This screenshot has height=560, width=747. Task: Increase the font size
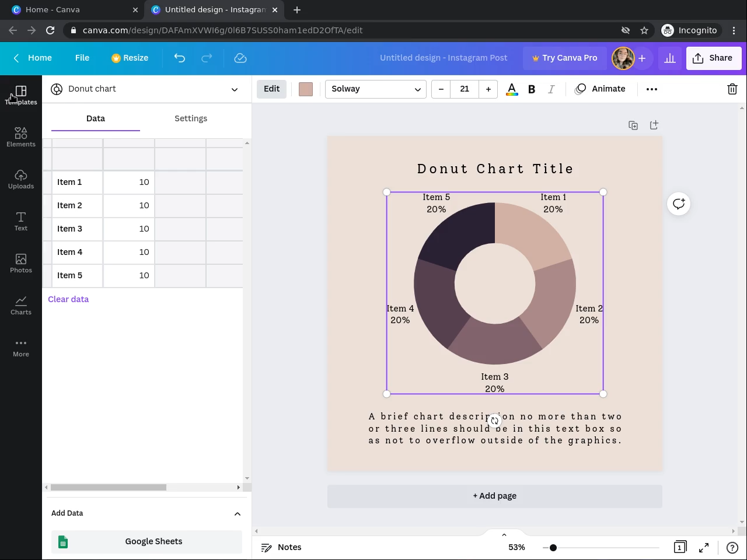(x=488, y=89)
